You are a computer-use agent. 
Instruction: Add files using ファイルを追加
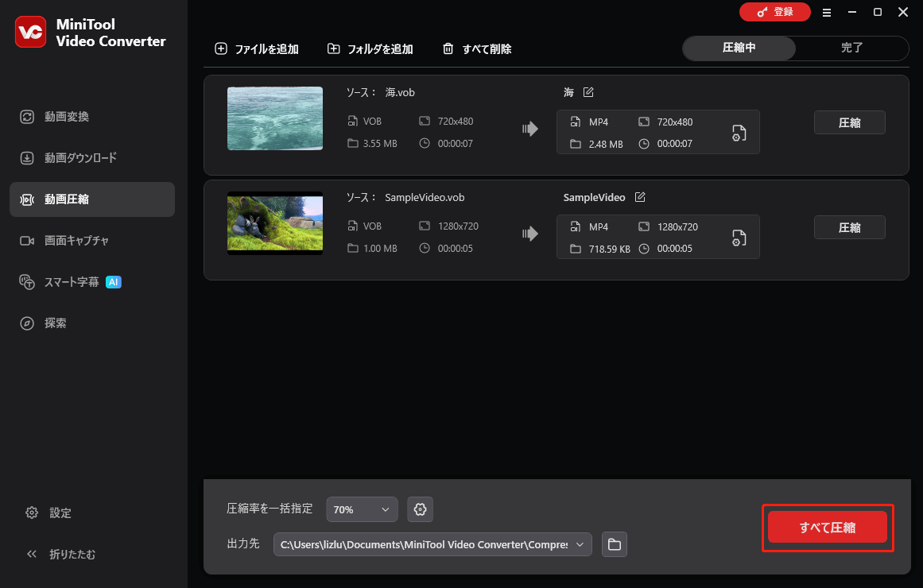[x=256, y=48]
